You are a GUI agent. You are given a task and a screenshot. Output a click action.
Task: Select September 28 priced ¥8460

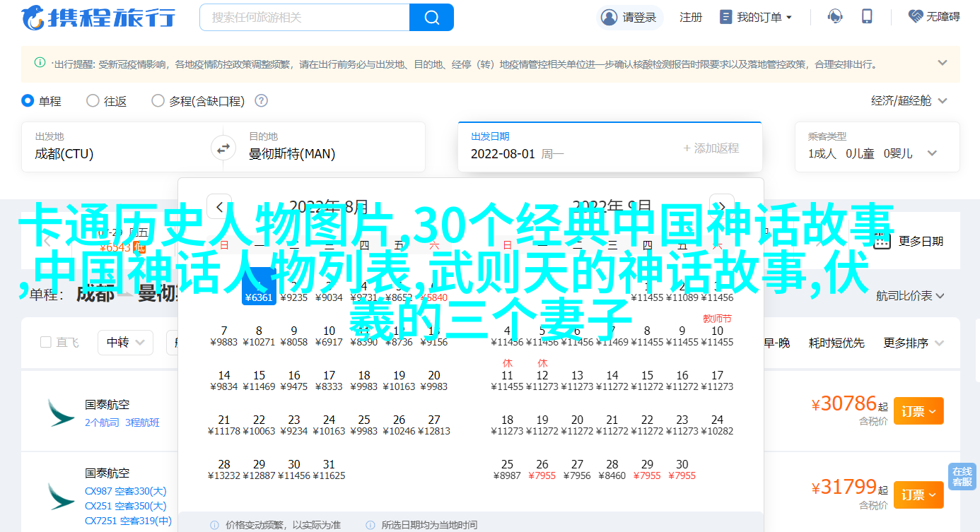pos(612,469)
